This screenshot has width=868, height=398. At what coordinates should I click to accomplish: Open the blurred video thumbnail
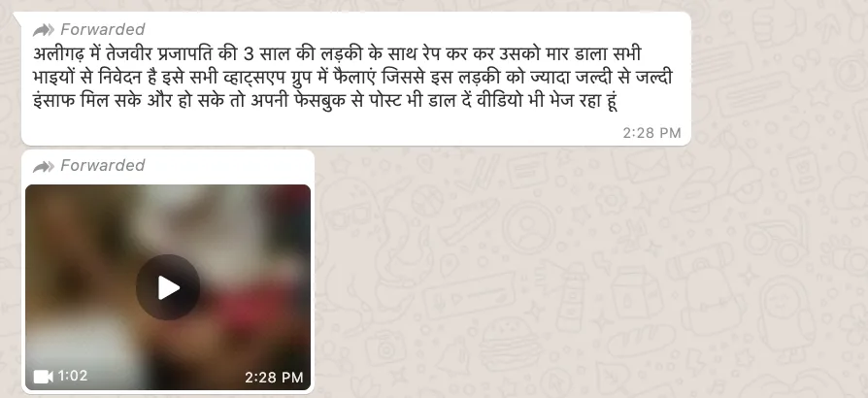pos(168,287)
